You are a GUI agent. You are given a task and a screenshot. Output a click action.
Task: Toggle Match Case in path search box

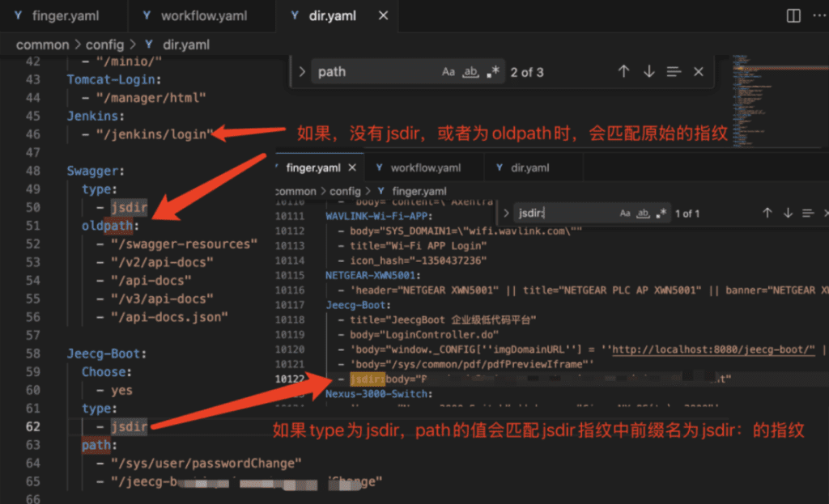[x=449, y=72]
